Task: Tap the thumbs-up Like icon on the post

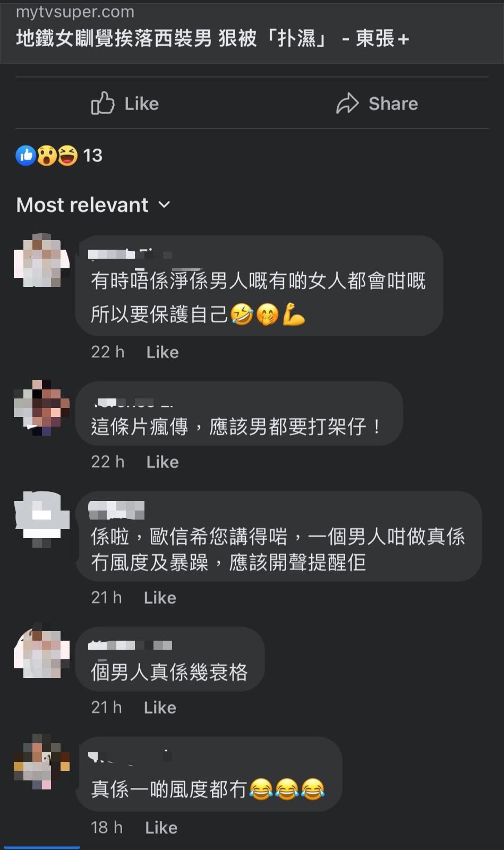Action: point(102,103)
